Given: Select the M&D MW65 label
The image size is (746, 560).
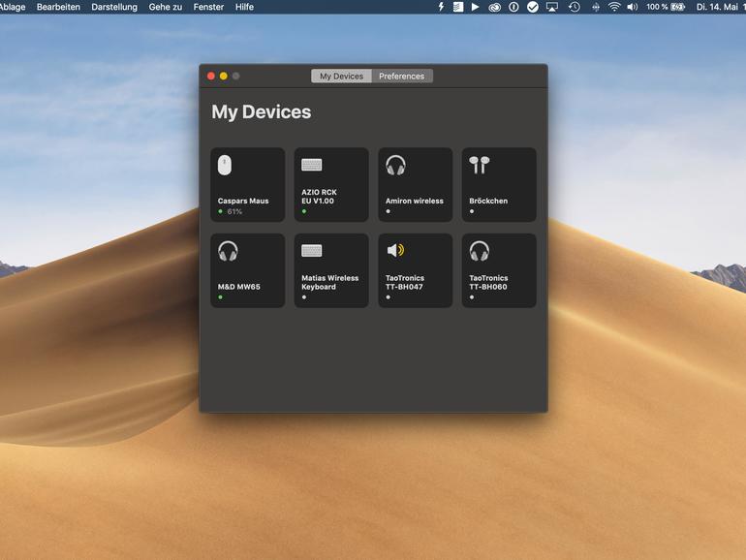Looking at the screenshot, I should [x=239, y=287].
